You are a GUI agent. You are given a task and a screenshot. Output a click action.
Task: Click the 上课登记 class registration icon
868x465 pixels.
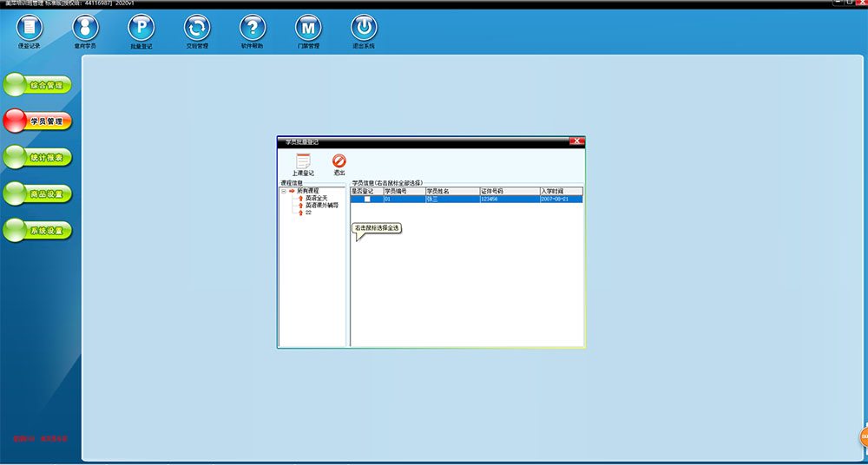303,162
